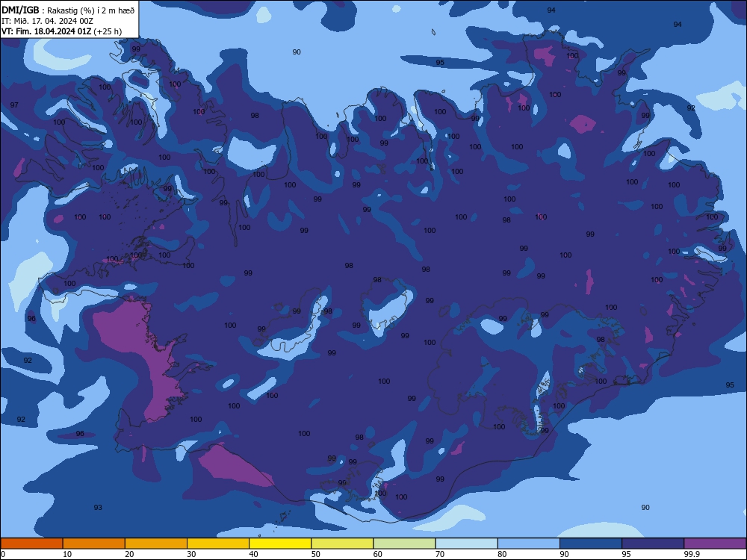Click the 'VT: Fim. 18.04.2024 01Z (+25 h)' line
The height and width of the screenshot is (560, 747).
61,31
